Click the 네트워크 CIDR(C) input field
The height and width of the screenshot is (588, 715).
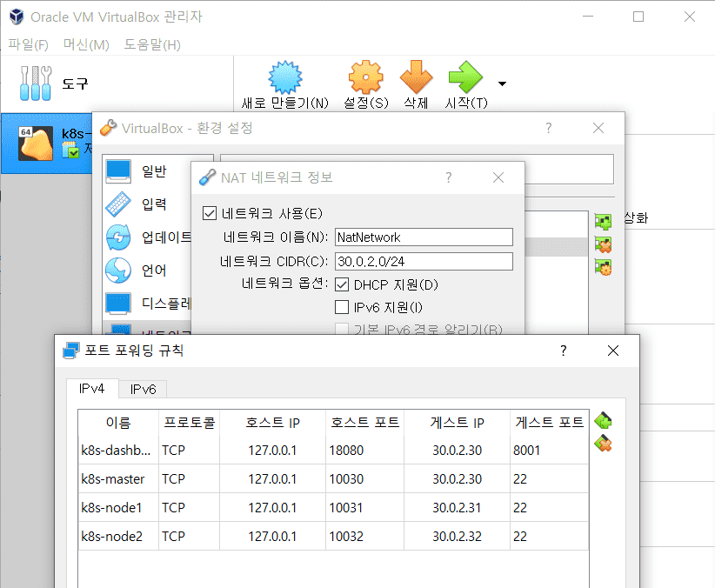coord(424,262)
